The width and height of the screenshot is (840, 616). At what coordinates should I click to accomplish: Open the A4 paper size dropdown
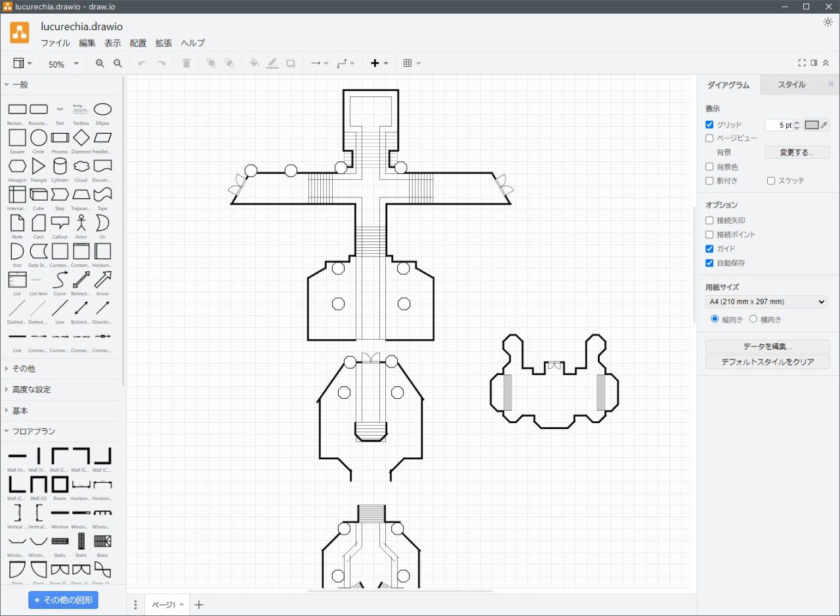(x=766, y=302)
